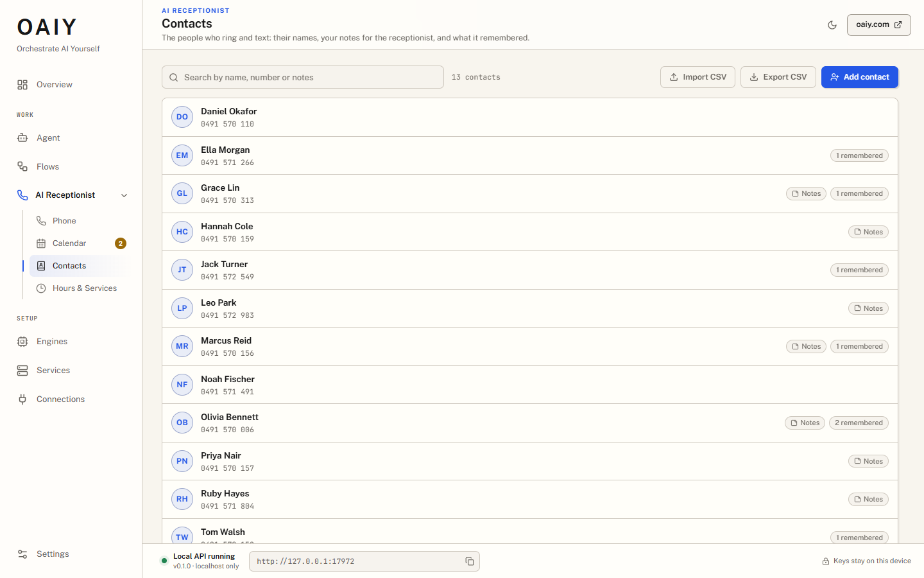Click Olivia Bennett's 2 remembered badge
Image resolution: width=924 pixels, height=578 pixels.
coord(859,423)
